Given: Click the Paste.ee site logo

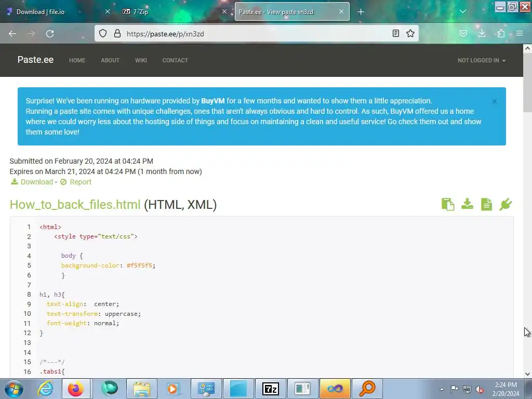Looking at the screenshot, I should tap(36, 60).
